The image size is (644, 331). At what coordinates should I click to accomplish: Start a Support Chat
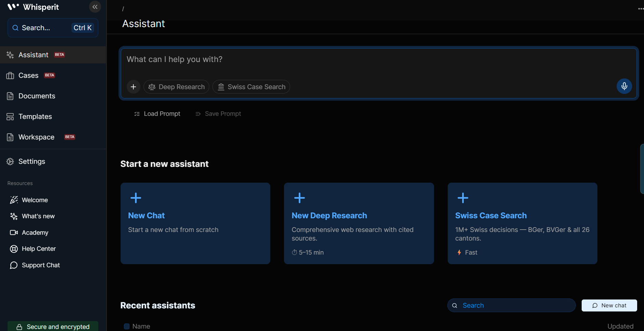[x=41, y=265]
